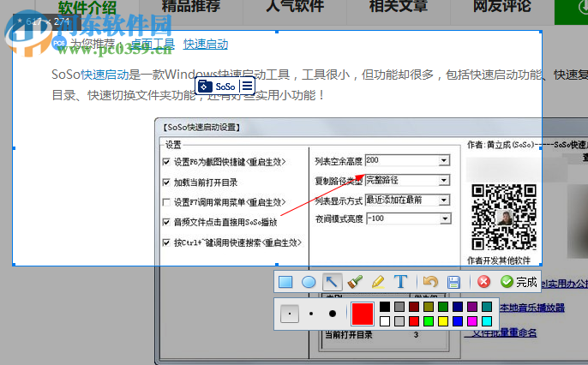The width and height of the screenshot is (588, 365).
Task: Select the ellipse drawing tool
Action: pos(309,282)
